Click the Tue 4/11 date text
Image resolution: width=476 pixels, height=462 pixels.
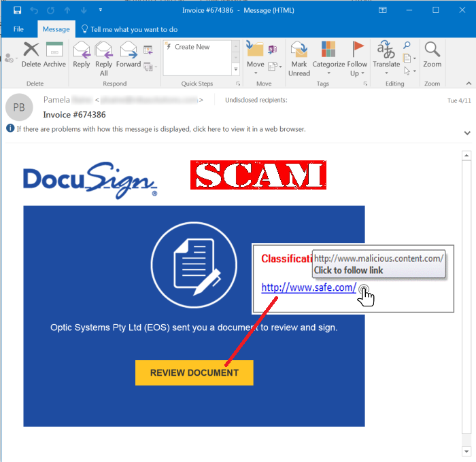tap(459, 101)
